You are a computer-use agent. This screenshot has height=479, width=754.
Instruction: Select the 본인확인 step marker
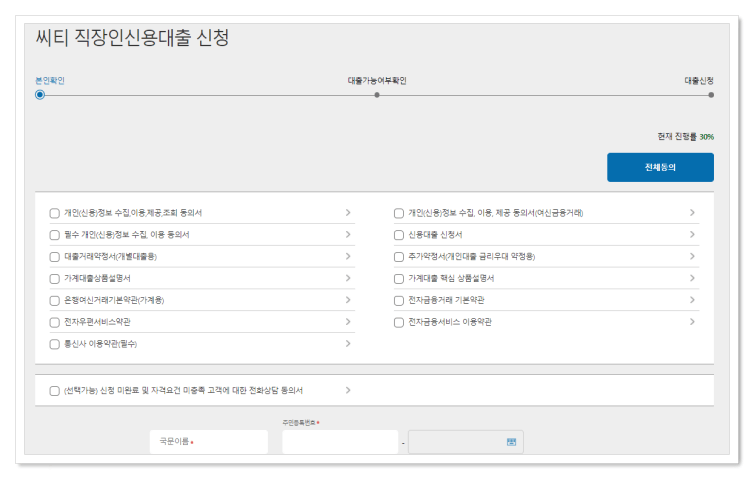tap(40, 95)
